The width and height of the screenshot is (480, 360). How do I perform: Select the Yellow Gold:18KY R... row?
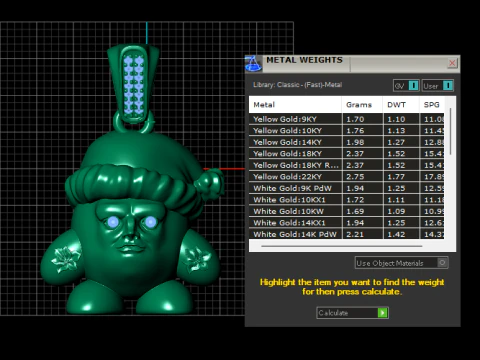346,165
